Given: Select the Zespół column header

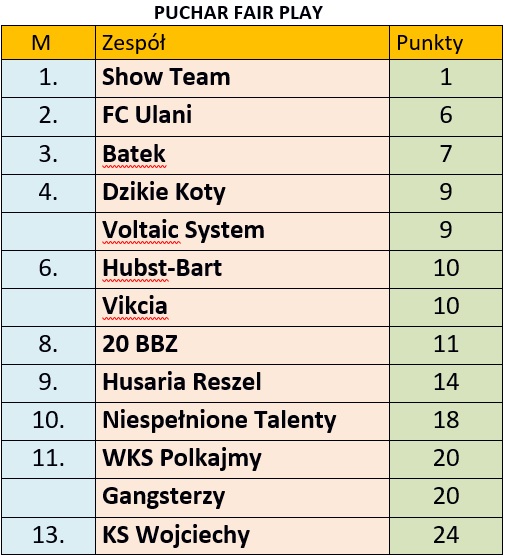Looking at the screenshot, I should pos(242,43).
